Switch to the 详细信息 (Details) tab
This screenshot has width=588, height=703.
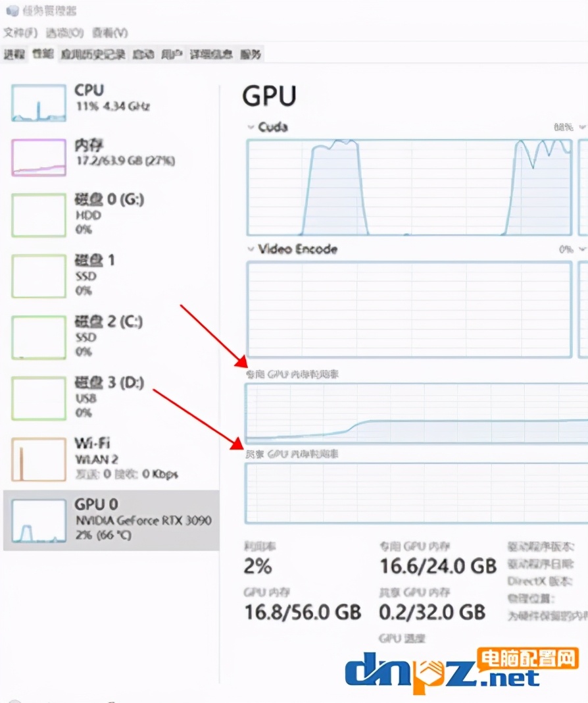click(211, 55)
